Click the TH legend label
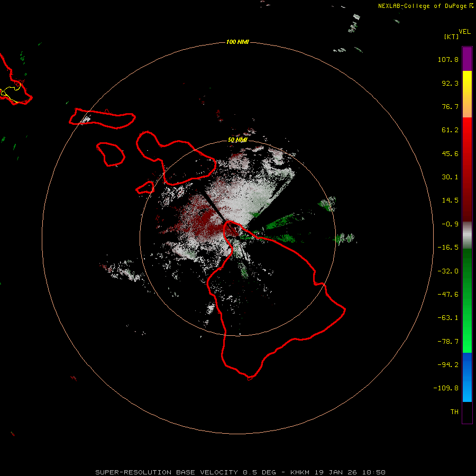 [x=454, y=412]
